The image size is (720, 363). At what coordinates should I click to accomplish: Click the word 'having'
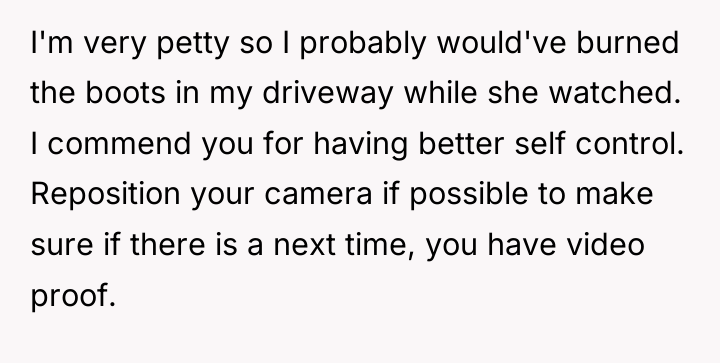pyautogui.click(x=360, y=145)
